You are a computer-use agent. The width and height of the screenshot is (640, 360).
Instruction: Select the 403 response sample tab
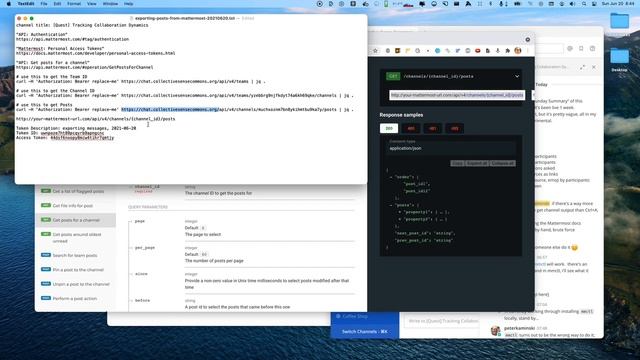pos(454,128)
